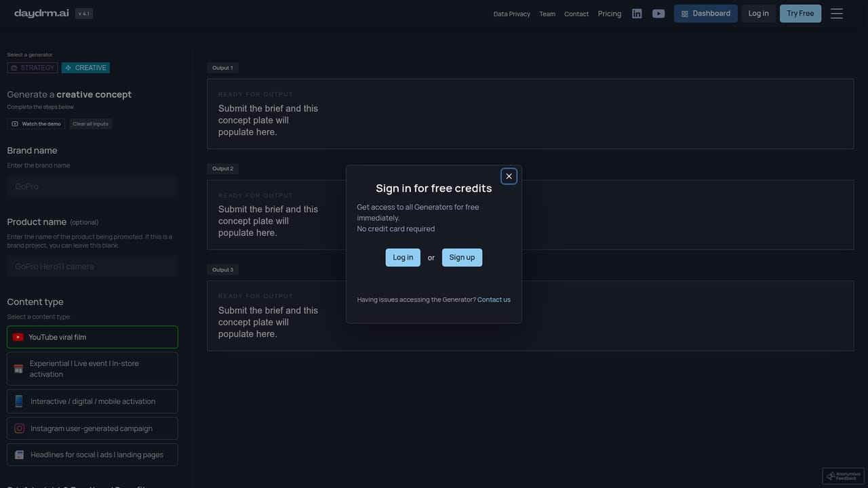Open the Dashboard button
The height and width of the screenshot is (488, 868).
click(x=706, y=14)
